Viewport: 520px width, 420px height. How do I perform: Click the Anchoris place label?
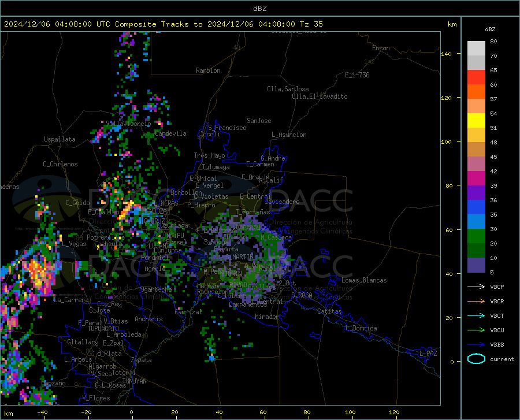tap(148, 319)
